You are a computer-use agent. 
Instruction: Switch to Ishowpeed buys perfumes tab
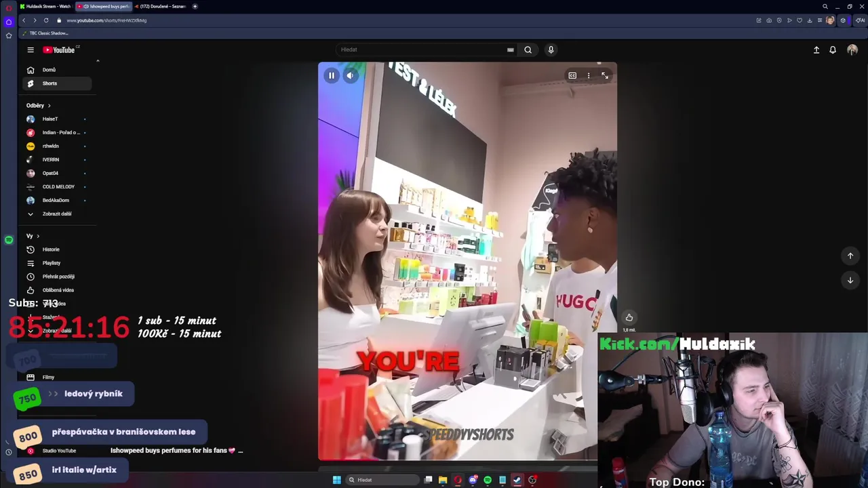pos(103,6)
